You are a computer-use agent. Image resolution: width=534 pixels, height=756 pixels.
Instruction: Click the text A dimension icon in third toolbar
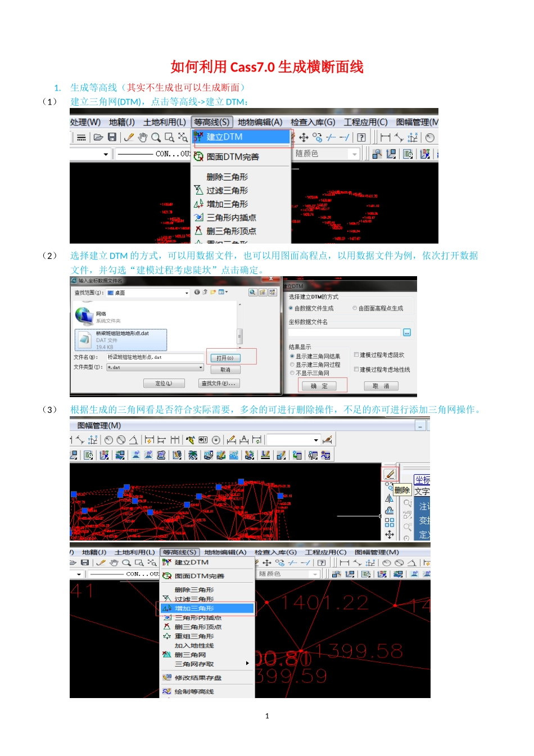(x=244, y=440)
